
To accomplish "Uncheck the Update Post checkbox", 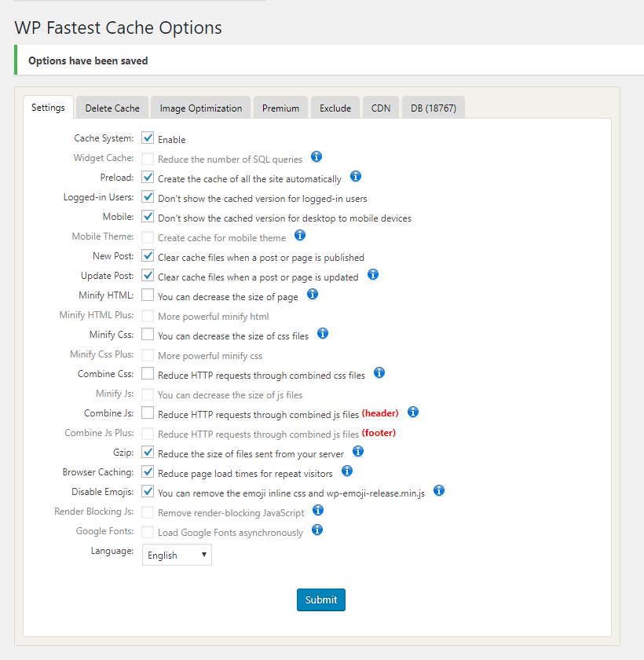I will click(148, 275).
